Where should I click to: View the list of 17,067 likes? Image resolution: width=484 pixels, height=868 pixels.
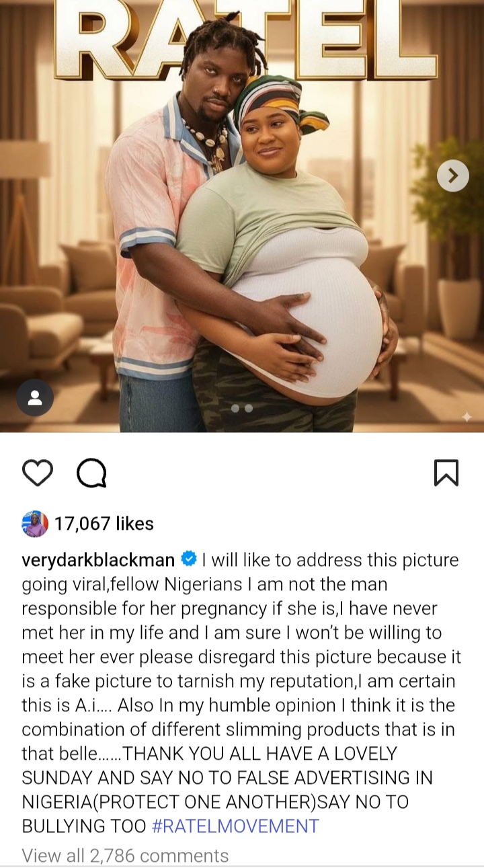[104, 524]
